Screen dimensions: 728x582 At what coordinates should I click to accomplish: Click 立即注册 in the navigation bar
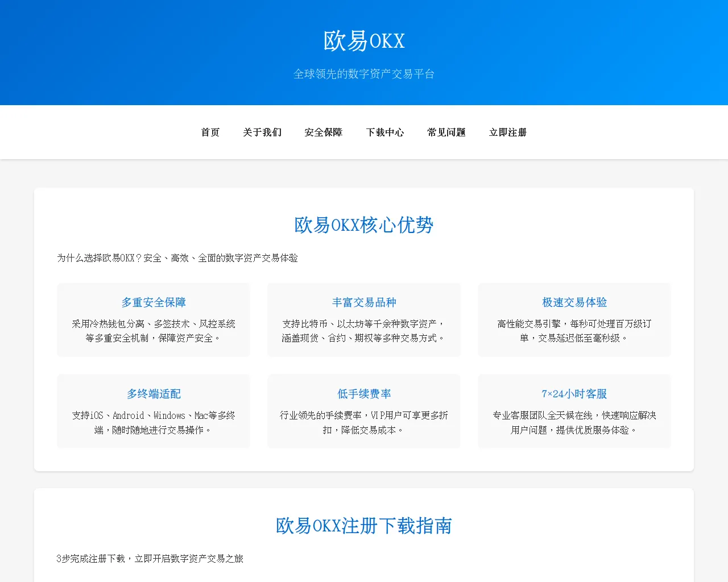(x=508, y=132)
